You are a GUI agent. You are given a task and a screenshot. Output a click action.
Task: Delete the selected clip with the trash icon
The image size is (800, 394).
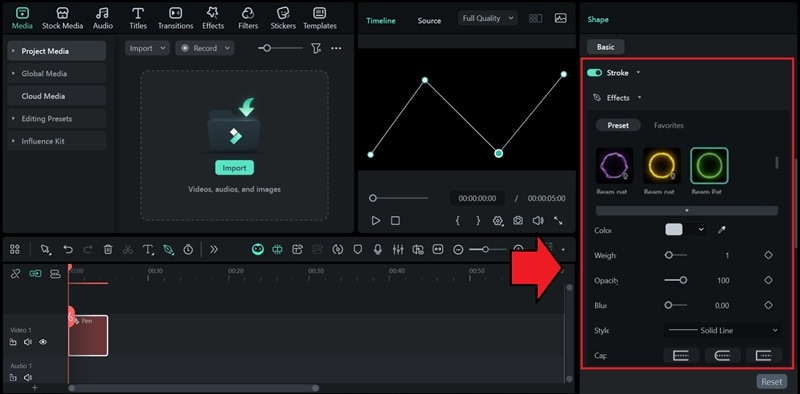[108, 249]
